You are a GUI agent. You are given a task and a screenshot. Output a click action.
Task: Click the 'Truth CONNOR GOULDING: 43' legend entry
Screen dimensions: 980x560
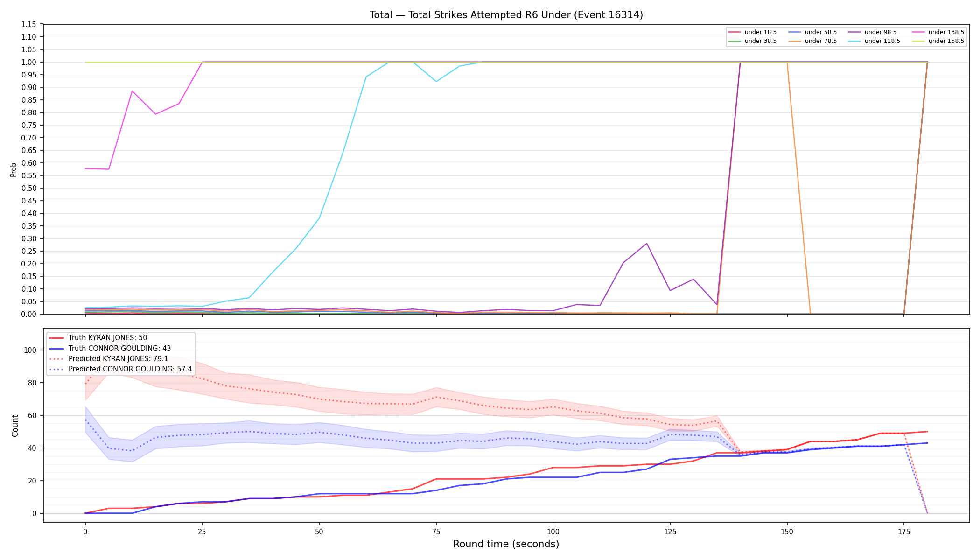[x=110, y=349]
